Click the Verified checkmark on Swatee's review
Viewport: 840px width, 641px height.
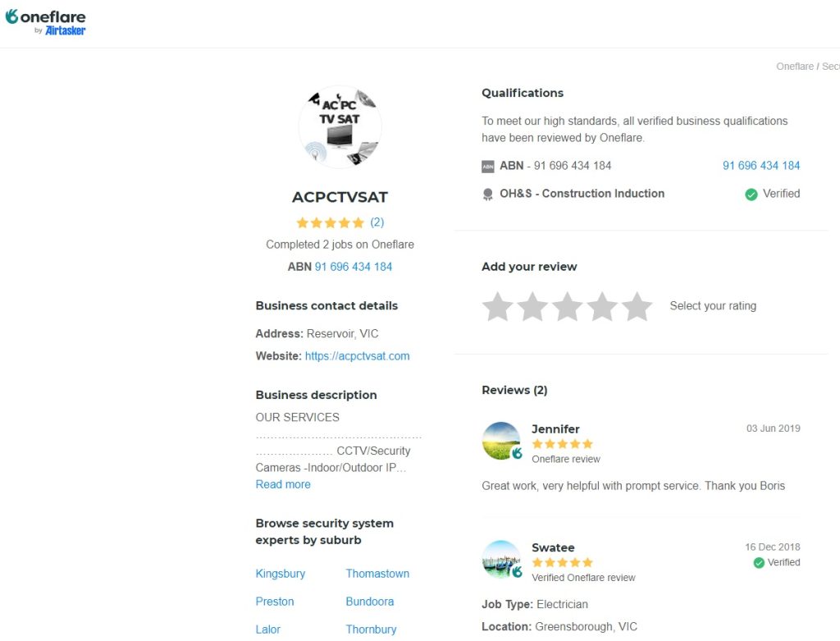pyautogui.click(x=760, y=563)
